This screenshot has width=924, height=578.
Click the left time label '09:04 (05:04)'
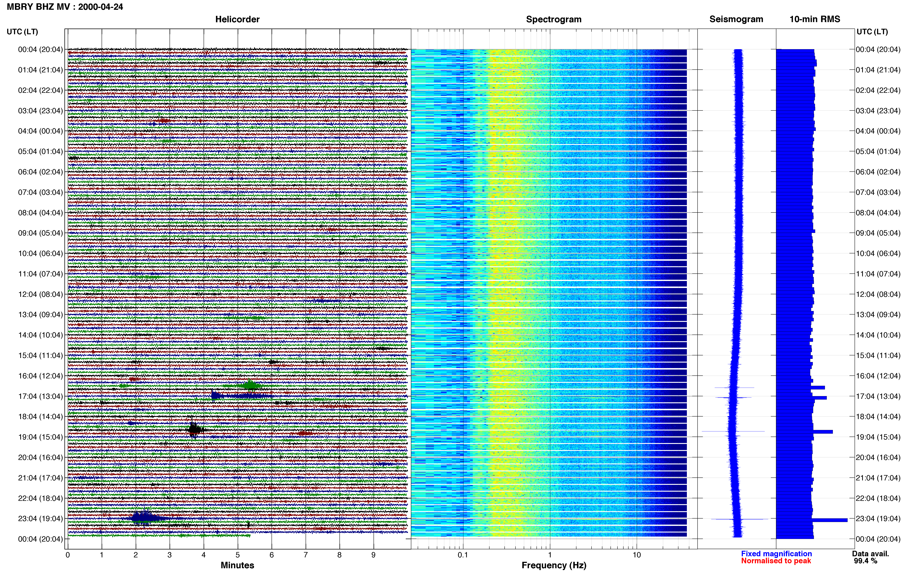pyautogui.click(x=40, y=233)
